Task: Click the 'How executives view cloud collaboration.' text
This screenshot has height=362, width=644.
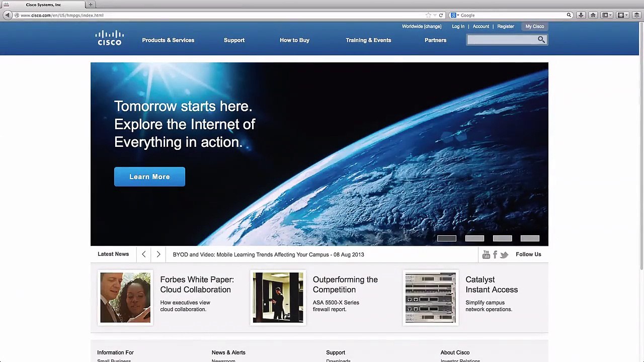Action: [185, 306]
